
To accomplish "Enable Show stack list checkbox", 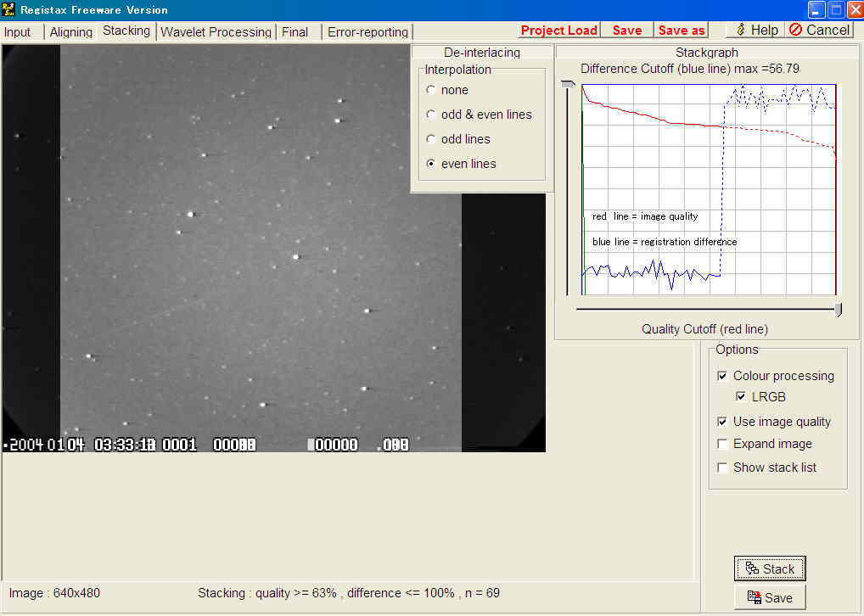I will click(x=722, y=468).
